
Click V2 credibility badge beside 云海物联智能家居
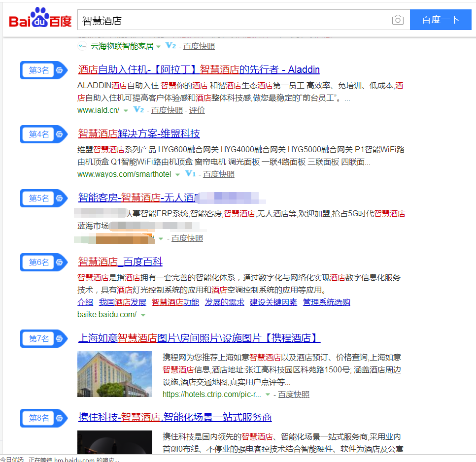point(170,46)
